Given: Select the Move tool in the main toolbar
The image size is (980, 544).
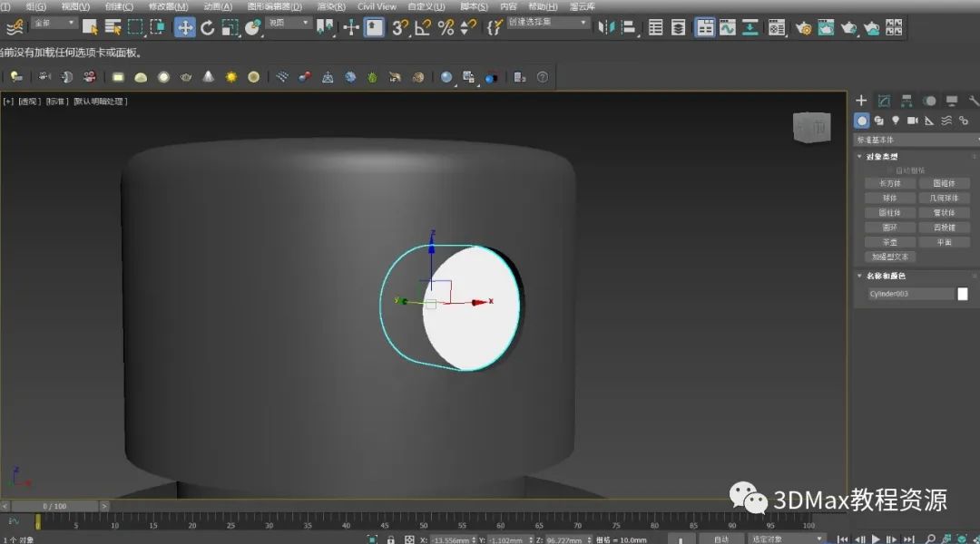Looking at the screenshot, I should pos(185,27).
